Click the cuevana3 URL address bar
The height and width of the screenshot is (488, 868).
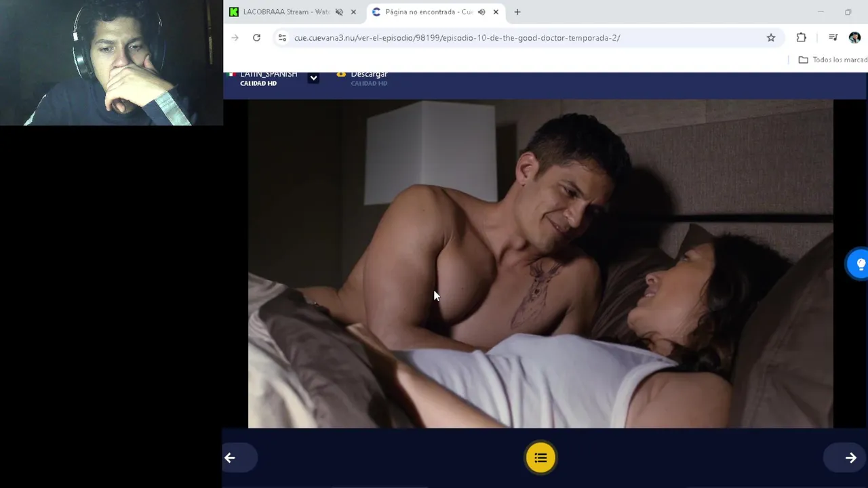click(529, 38)
